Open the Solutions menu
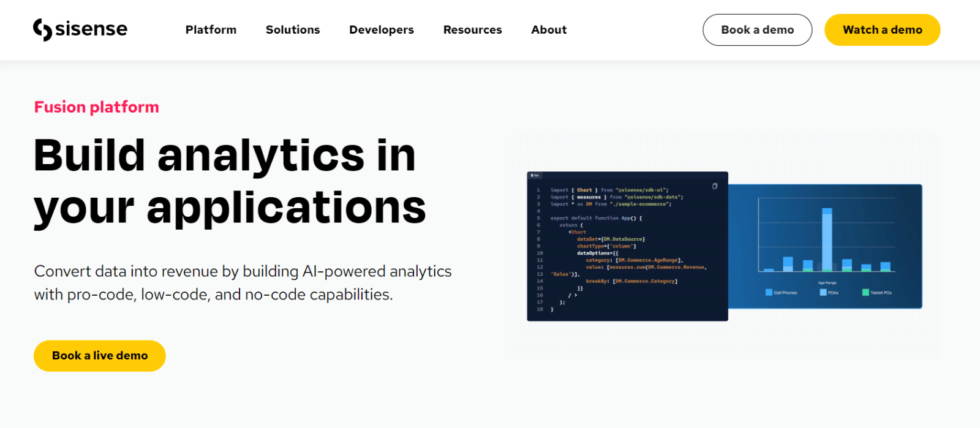Screen dimensions: 980x428 (293, 29)
